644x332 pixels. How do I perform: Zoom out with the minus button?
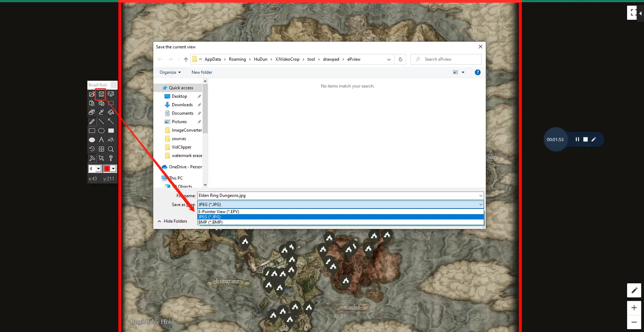tap(634, 322)
